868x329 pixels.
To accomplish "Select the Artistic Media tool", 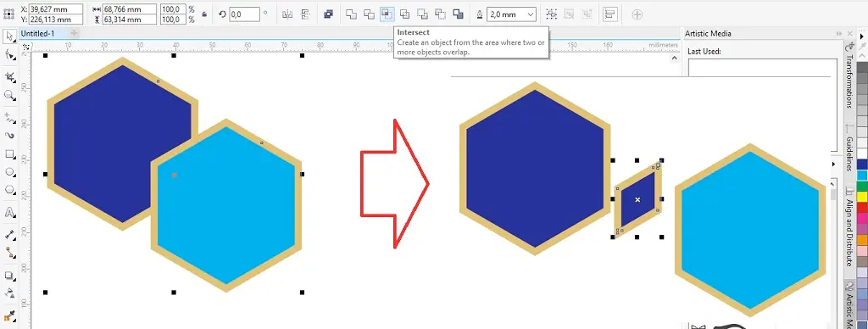I will pyautogui.click(x=9, y=135).
